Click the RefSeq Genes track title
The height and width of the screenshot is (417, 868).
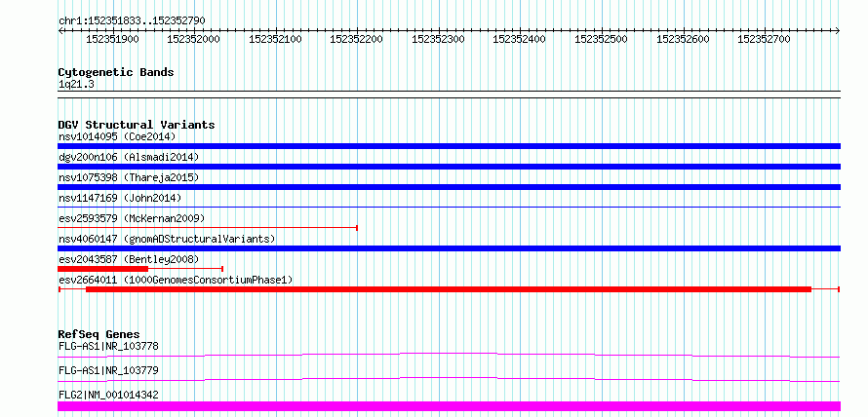click(99, 334)
